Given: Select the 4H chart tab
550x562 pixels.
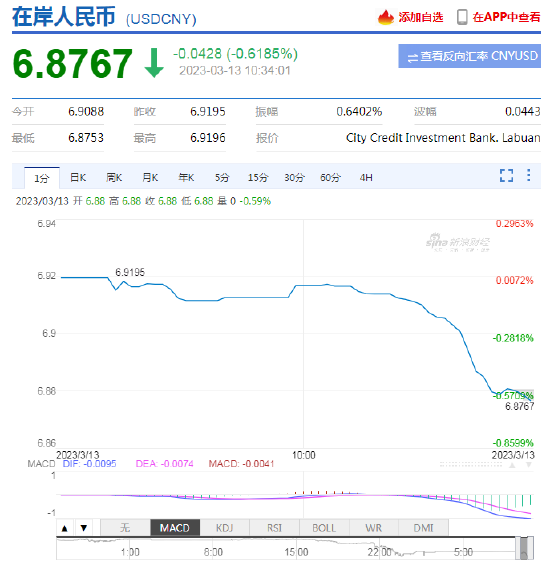Looking at the screenshot, I should pos(366,178).
